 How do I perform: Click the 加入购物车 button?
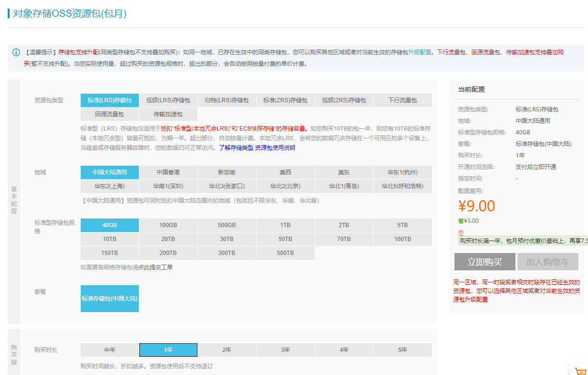pos(548,262)
